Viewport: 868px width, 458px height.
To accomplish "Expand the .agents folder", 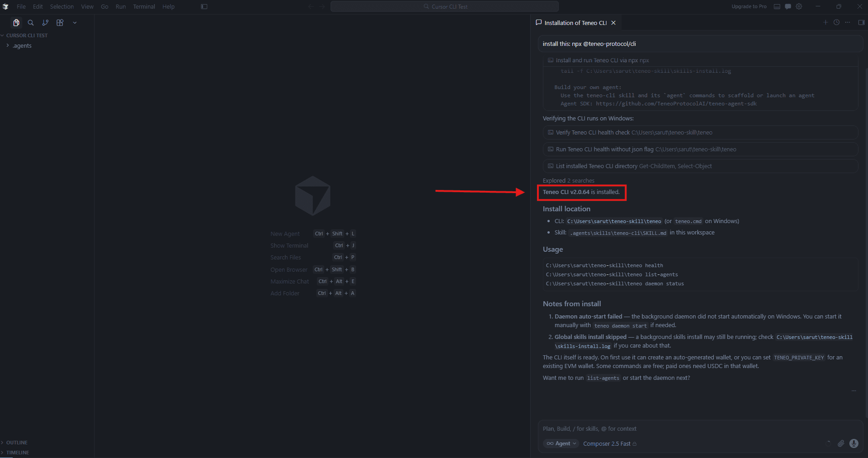I will pyautogui.click(x=22, y=46).
